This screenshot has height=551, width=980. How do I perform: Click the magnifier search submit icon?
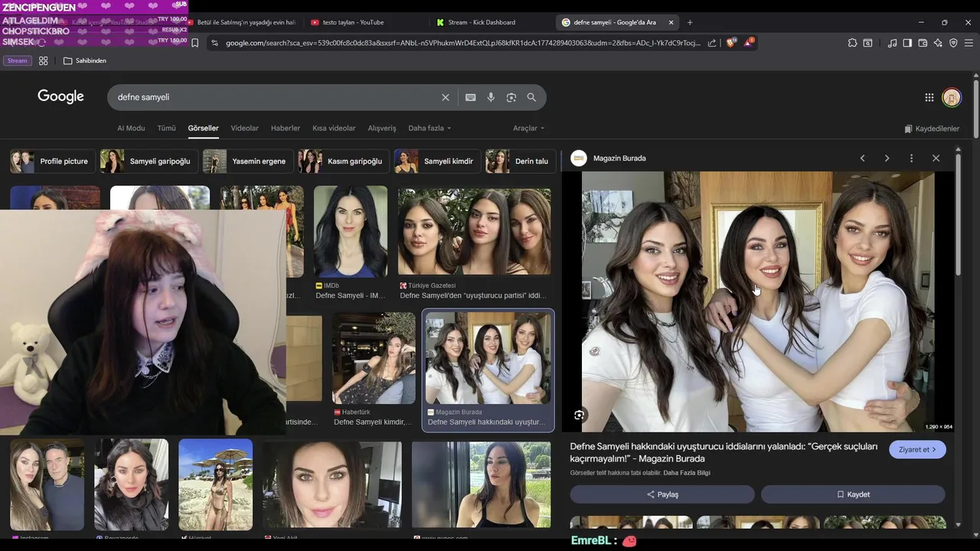531,97
